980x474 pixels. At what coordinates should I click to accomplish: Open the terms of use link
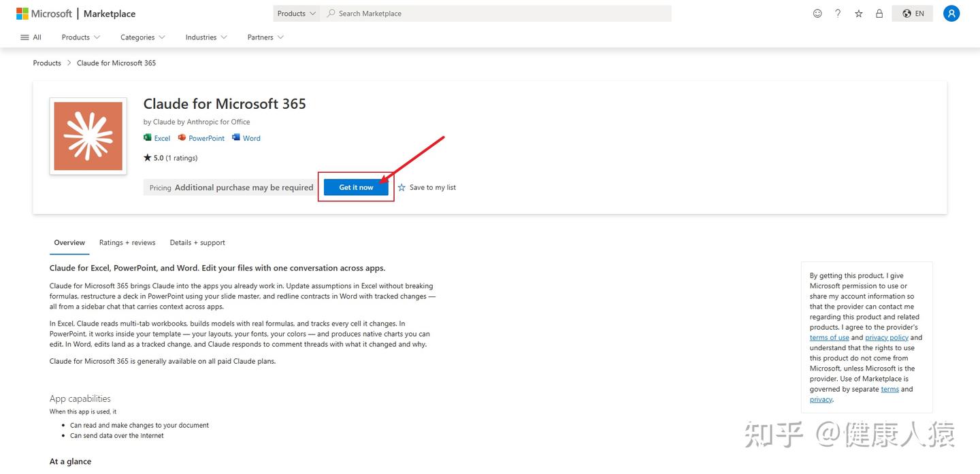[x=829, y=337]
